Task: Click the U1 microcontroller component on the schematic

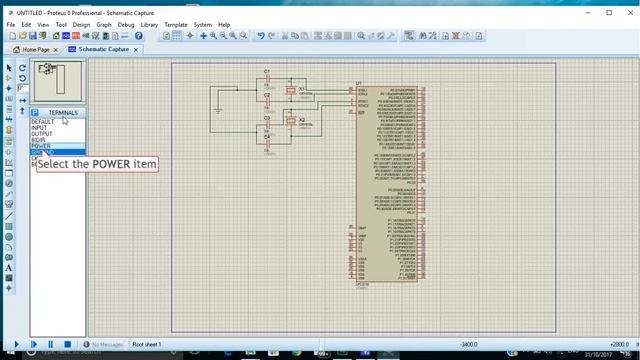Action: pyautogui.click(x=387, y=184)
